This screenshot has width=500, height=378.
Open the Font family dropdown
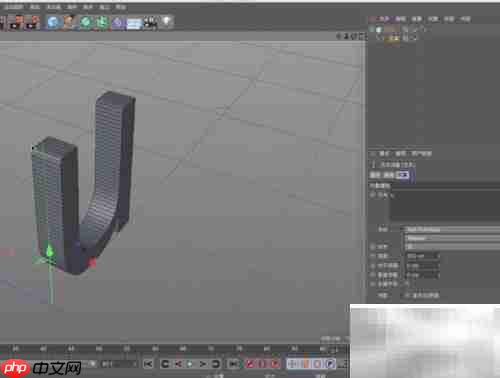tap(452, 230)
